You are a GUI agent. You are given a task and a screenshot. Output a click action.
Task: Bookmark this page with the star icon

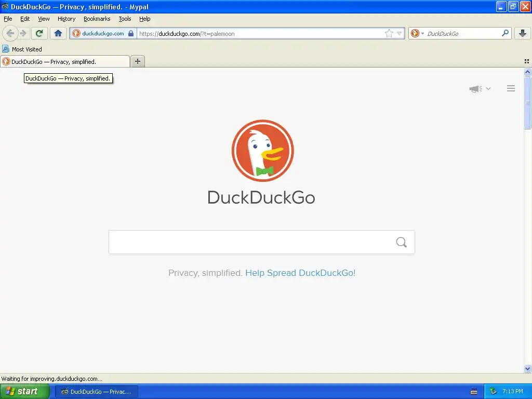point(389,33)
